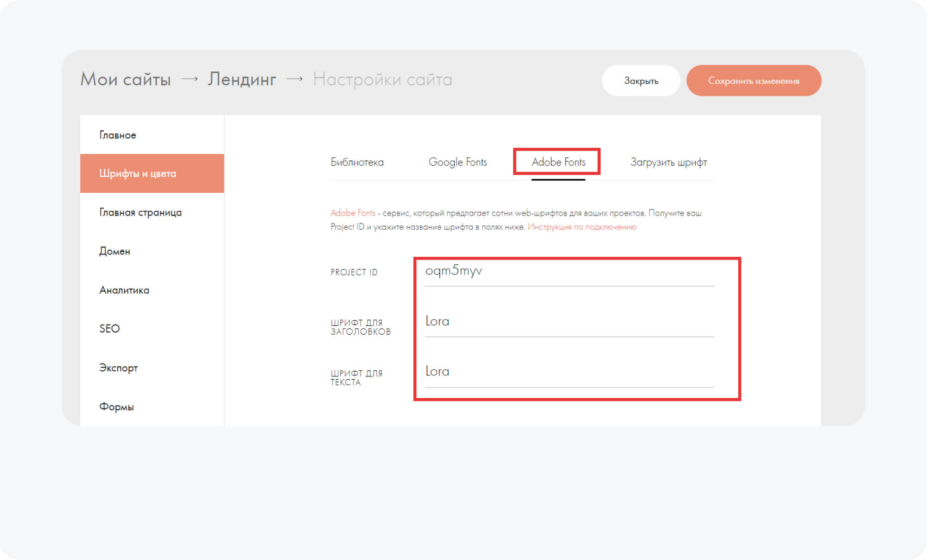Focus the text font (текста) field
Viewport: 927px width, 560px height.
[569, 372]
